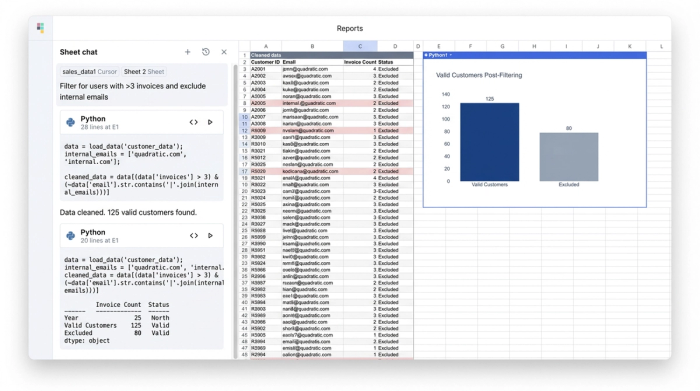Open chat history clock icon

[206, 52]
